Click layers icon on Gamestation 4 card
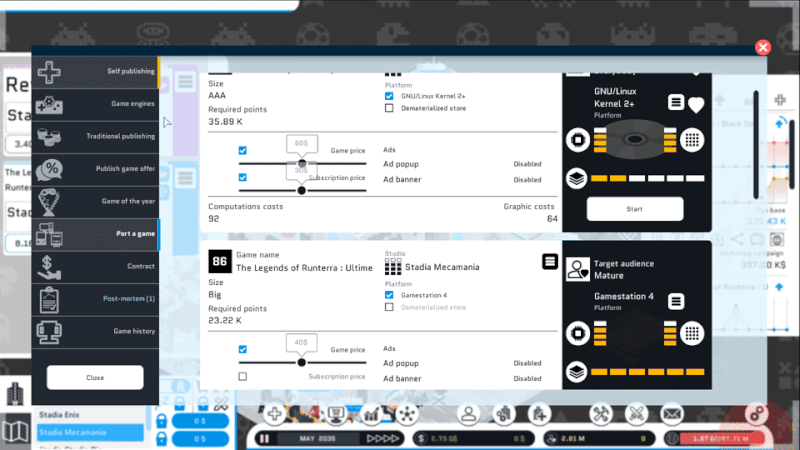 point(577,372)
